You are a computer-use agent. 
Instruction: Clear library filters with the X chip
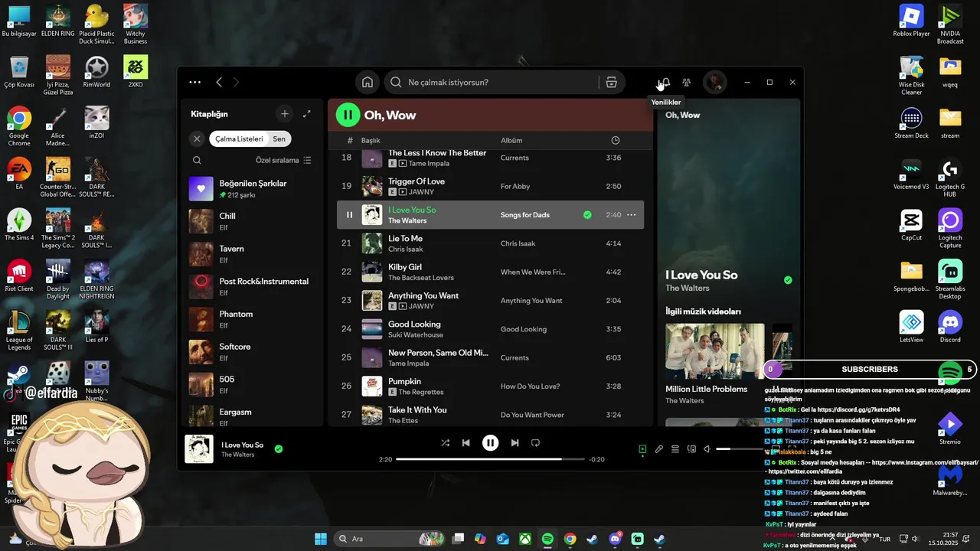197,139
